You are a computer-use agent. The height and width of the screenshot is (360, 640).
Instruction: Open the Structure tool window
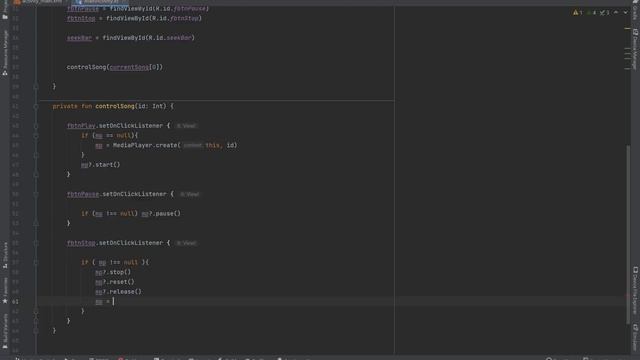click(5, 255)
